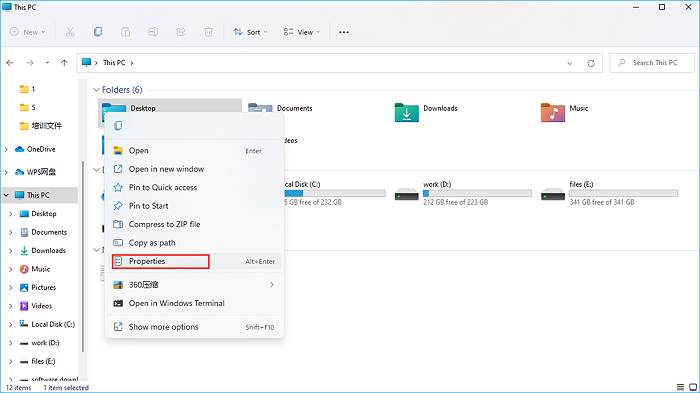Choose Show more options
This screenshot has width=700, height=393.
click(194, 327)
